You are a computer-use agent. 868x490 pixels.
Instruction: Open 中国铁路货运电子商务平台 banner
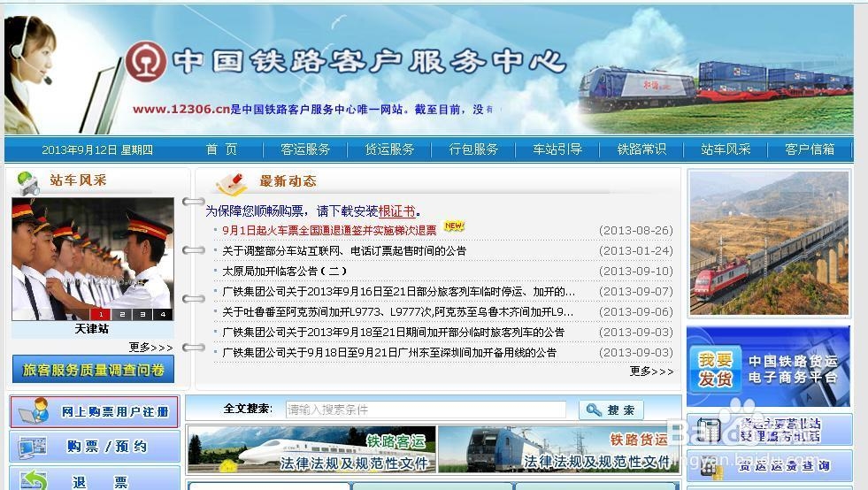click(x=768, y=366)
